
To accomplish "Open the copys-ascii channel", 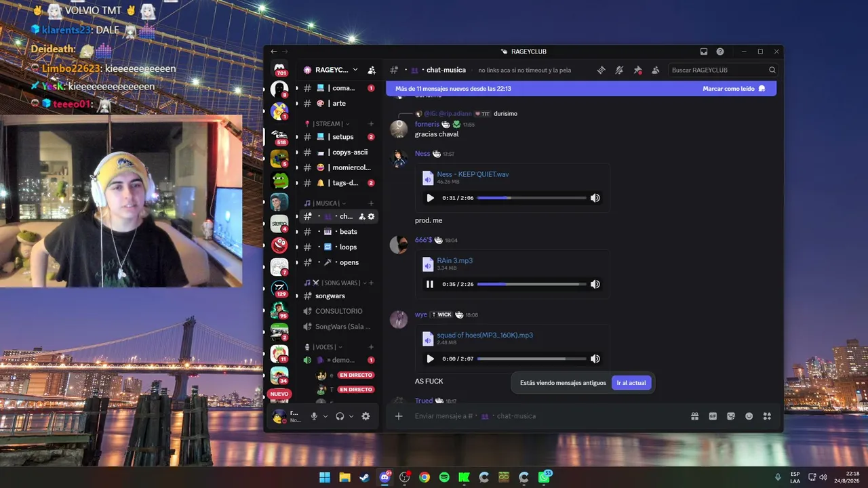I will [x=338, y=152].
